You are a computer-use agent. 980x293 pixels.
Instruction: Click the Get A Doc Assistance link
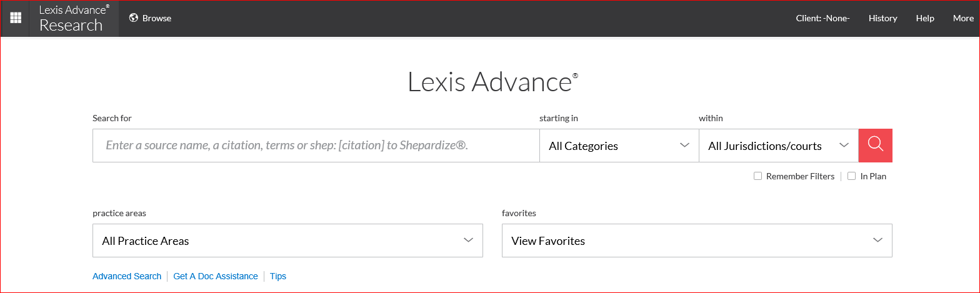click(216, 276)
